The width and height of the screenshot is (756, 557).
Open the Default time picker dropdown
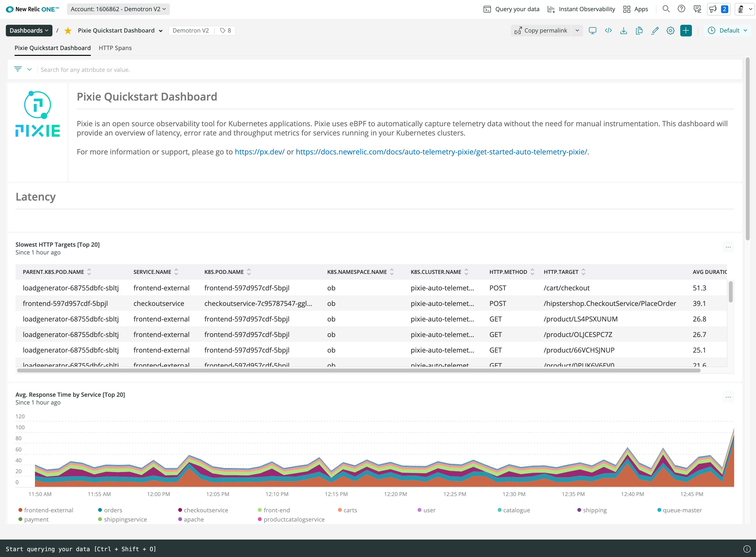pyautogui.click(x=727, y=31)
